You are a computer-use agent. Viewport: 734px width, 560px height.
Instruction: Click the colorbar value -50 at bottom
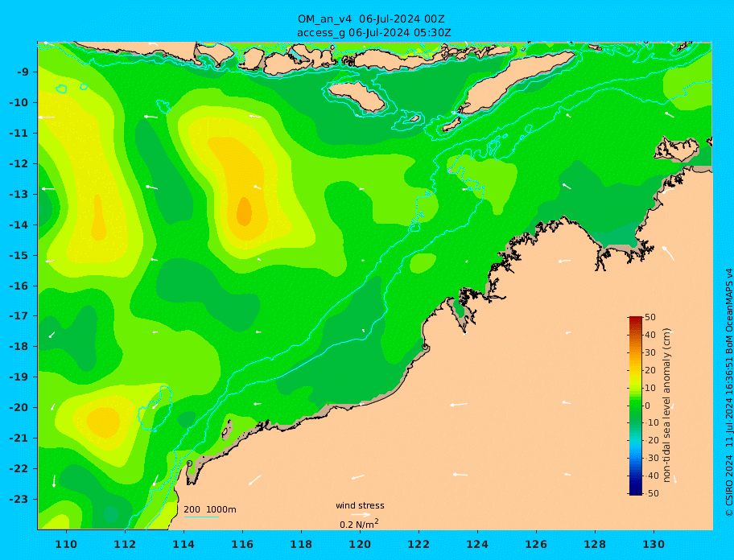650,493
